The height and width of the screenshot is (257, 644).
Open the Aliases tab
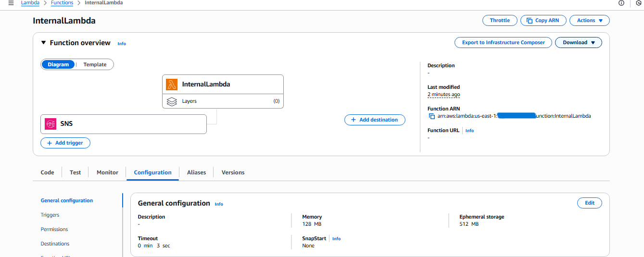click(x=196, y=172)
